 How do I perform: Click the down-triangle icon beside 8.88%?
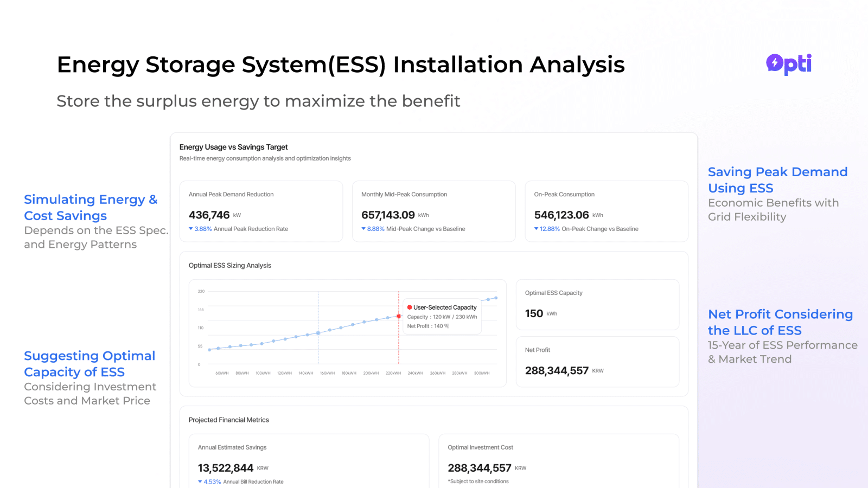pos(363,229)
